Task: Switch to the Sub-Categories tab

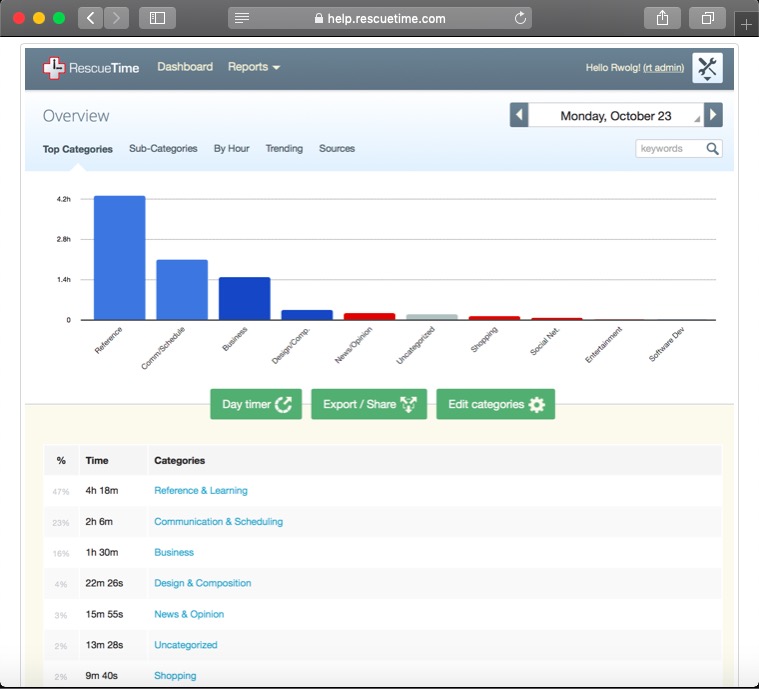Action: (163, 149)
